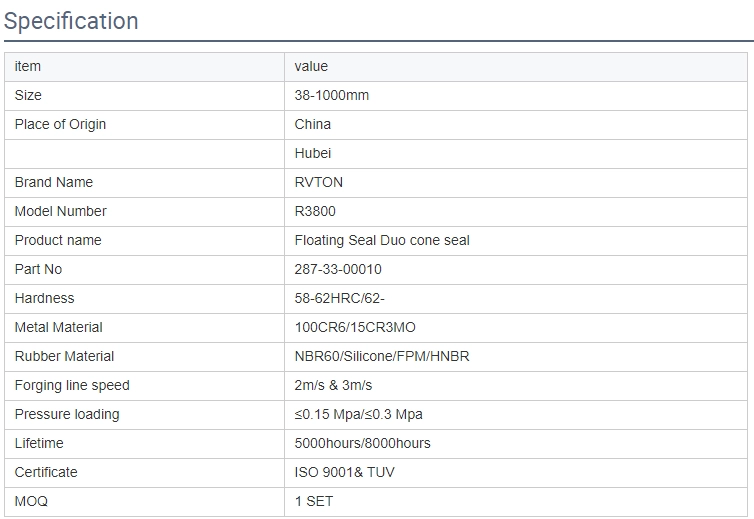Click the Place of Origin label
Viewport: 754px width, 519px height.
pos(60,125)
